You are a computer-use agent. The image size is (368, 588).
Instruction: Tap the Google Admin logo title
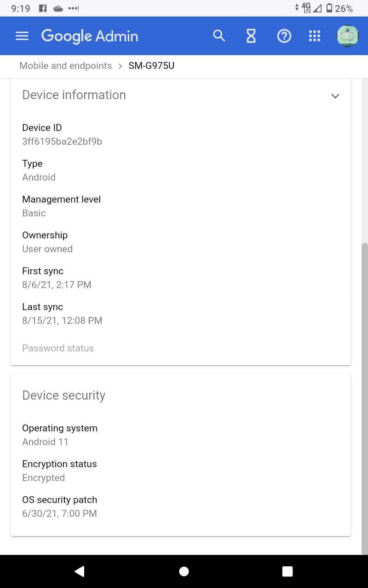[90, 36]
